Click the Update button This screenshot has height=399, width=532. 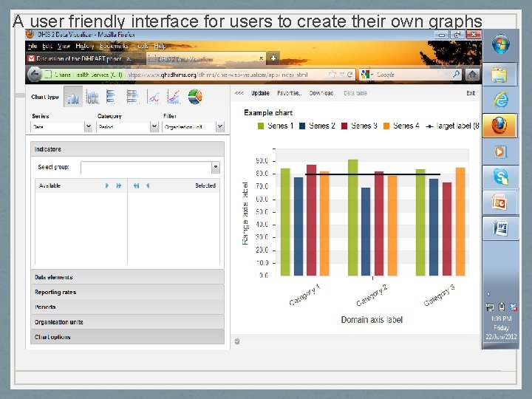(260, 93)
